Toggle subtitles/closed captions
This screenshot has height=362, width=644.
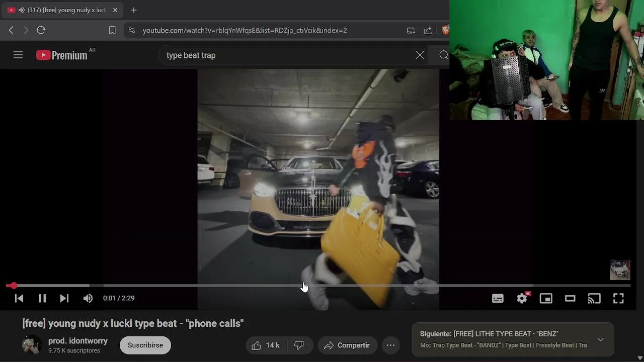coord(498,298)
